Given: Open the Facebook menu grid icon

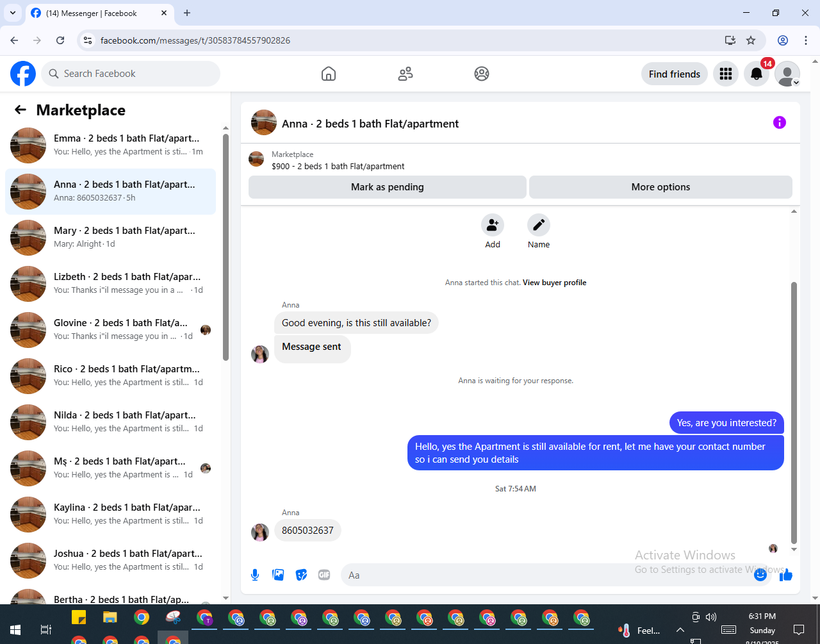Looking at the screenshot, I should pyautogui.click(x=726, y=74).
